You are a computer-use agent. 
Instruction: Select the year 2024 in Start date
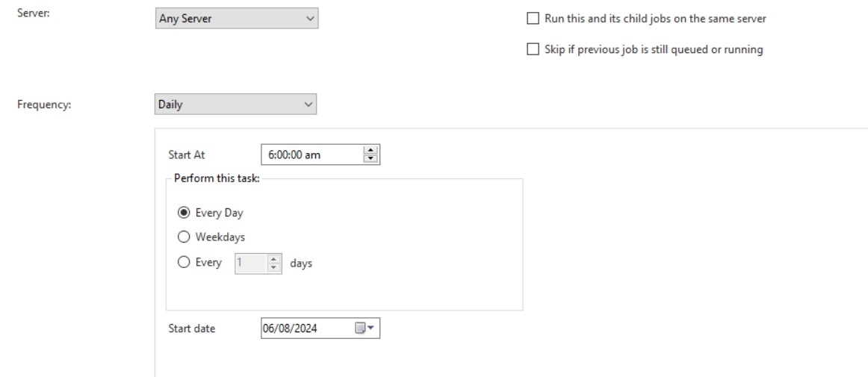[x=306, y=328]
